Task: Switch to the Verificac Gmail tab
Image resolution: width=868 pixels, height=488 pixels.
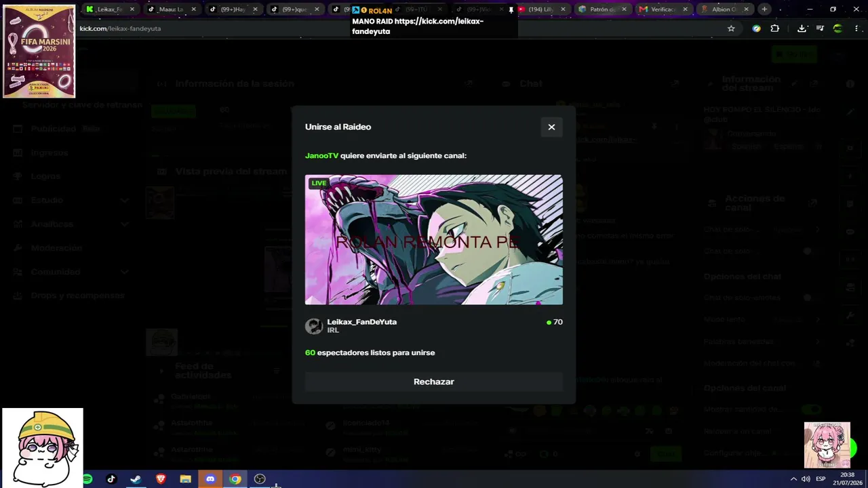Action: point(663,9)
